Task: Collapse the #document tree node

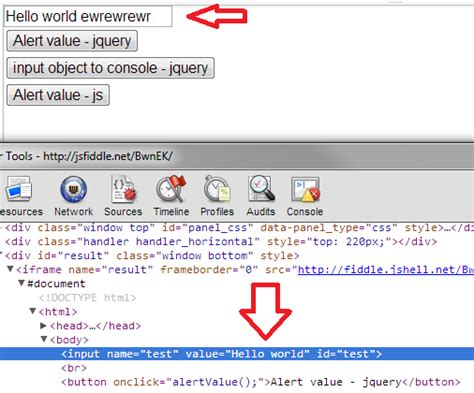Action: click(22, 283)
